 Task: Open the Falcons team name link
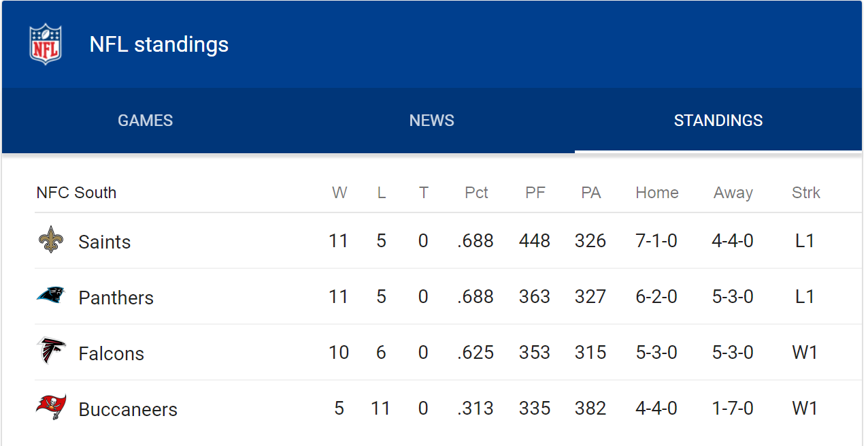(112, 353)
